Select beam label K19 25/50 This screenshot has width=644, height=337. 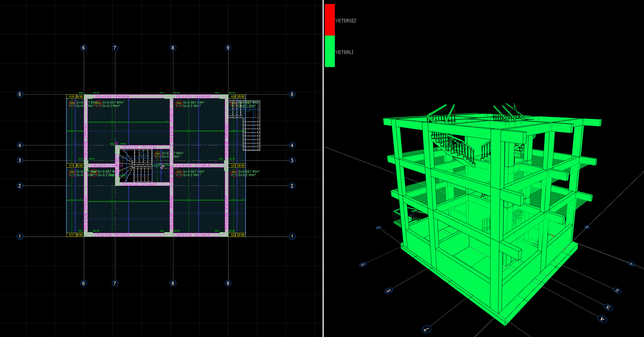(76, 96)
